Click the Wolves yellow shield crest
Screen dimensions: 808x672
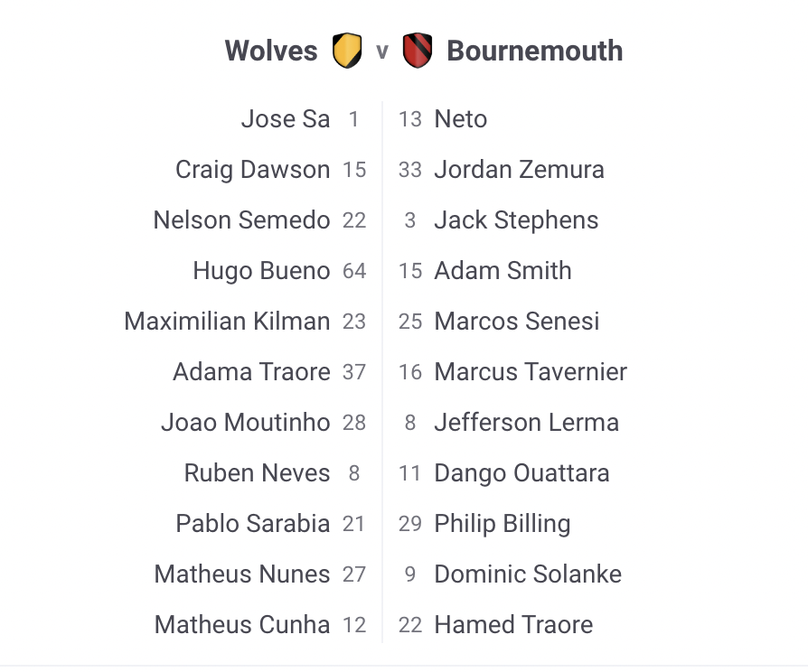point(347,51)
